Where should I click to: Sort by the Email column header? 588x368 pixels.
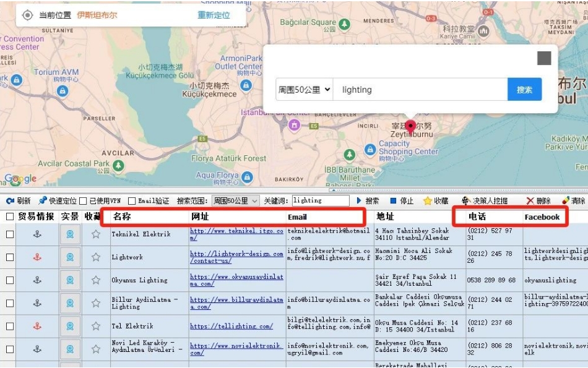pyautogui.click(x=297, y=217)
